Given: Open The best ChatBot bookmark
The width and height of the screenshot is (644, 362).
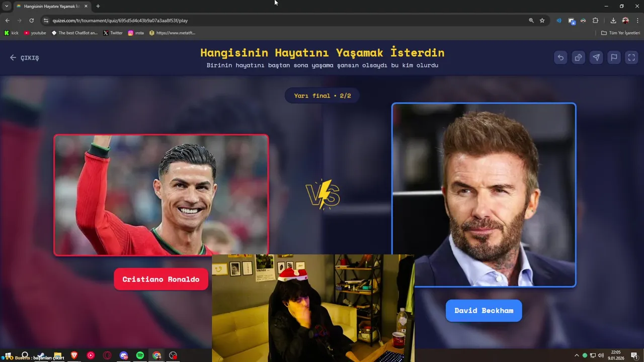Looking at the screenshot, I should (74, 33).
